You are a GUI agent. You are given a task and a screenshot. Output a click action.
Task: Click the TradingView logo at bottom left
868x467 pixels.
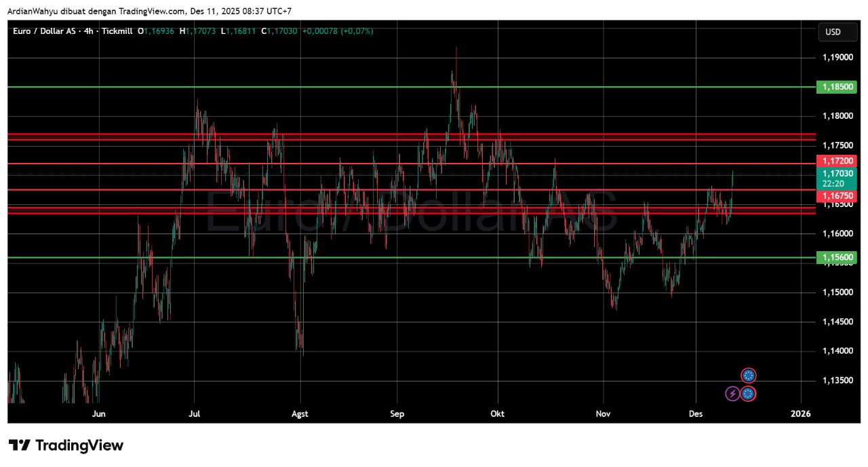(x=66, y=446)
